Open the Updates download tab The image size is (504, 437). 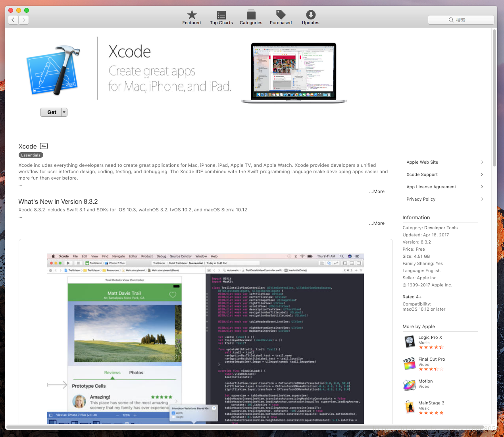click(311, 17)
